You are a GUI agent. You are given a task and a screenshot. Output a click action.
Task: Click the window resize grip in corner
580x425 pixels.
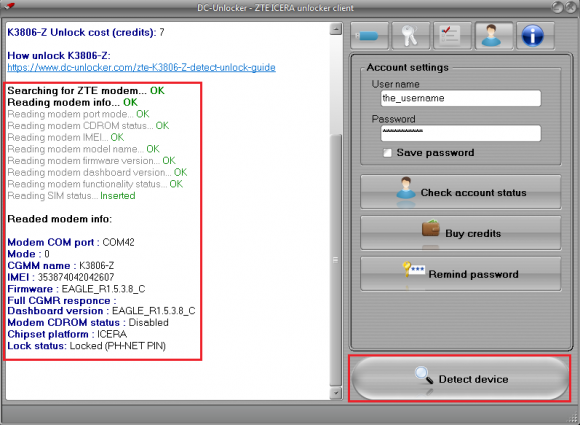pyautogui.click(x=573, y=418)
